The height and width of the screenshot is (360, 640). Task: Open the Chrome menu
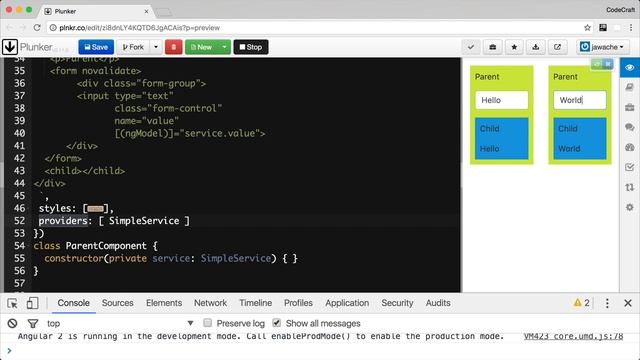tap(631, 28)
